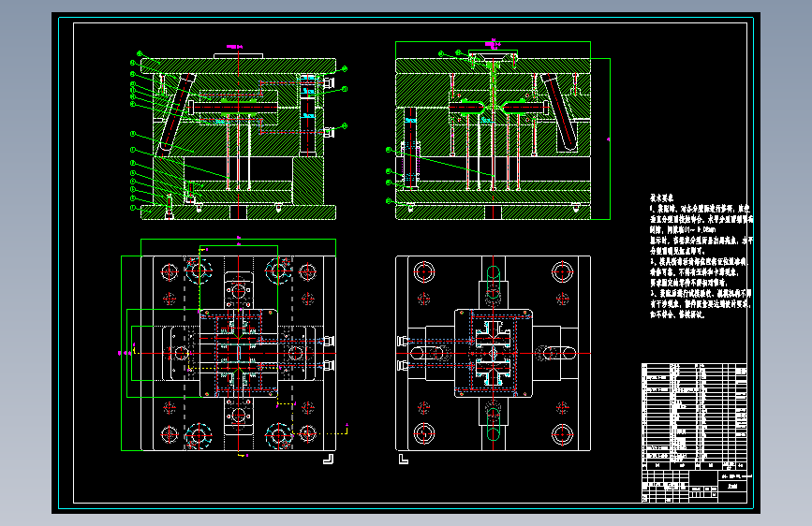The width and height of the screenshot is (812, 526).
Task: Click the numbered technical requirements paragraph block
Action: [x=701, y=261]
